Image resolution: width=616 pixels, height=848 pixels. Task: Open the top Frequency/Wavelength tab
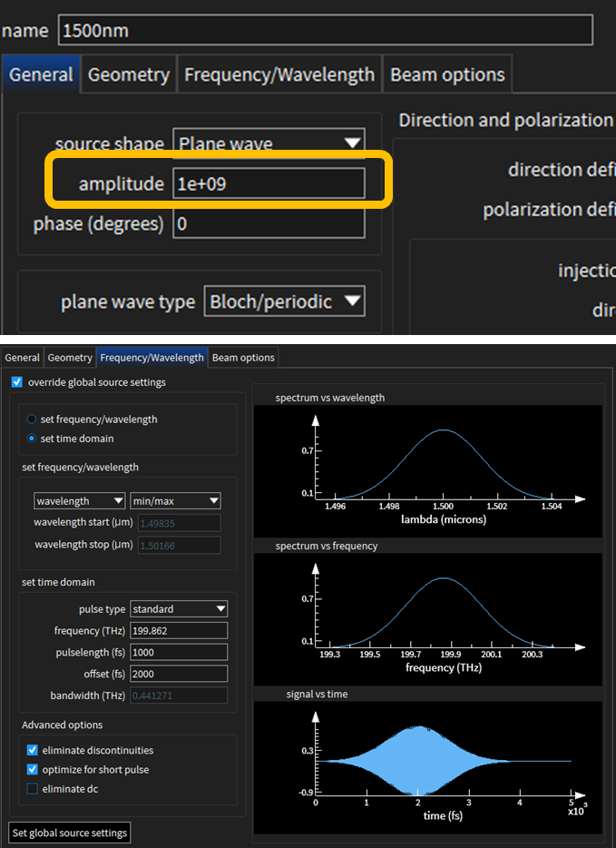click(279, 74)
